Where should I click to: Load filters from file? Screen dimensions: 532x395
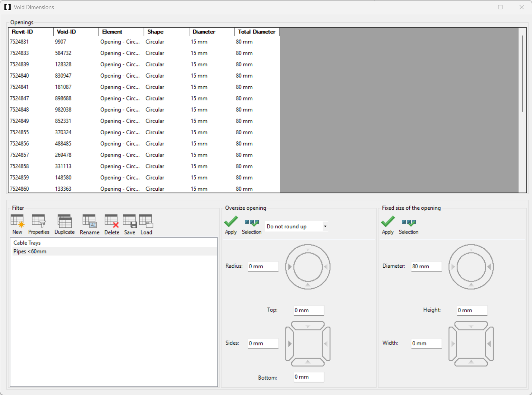146,225
